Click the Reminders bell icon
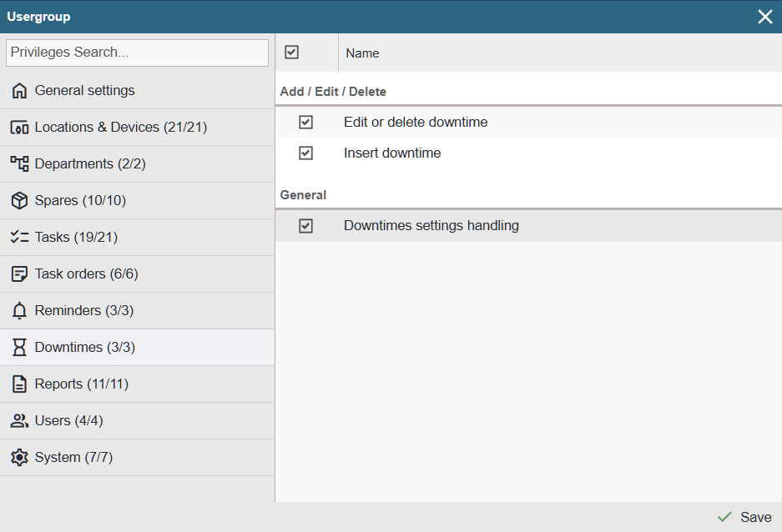This screenshot has height=532, width=782. tap(19, 311)
